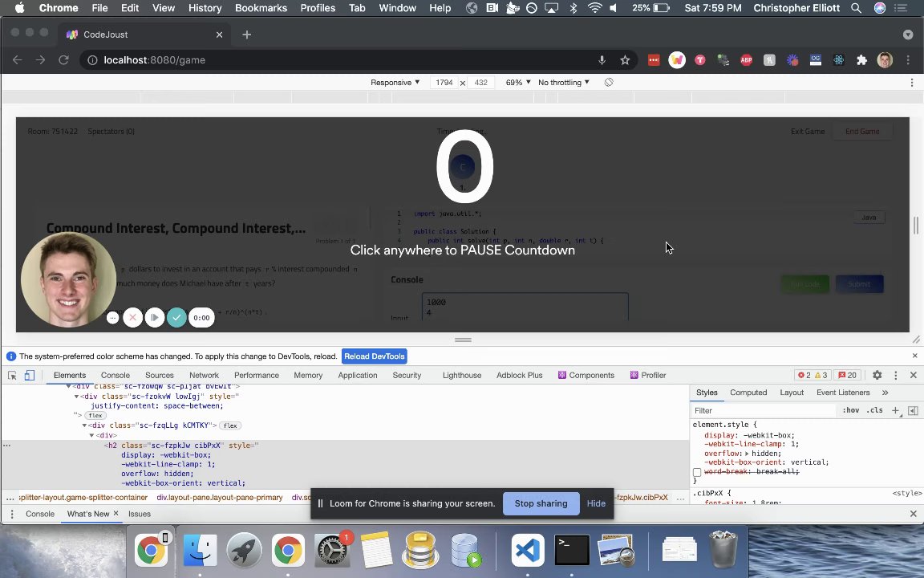The height and width of the screenshot is (578, 924).
Task: Click the issues count badge showing 20
Action: click(847, 375)
